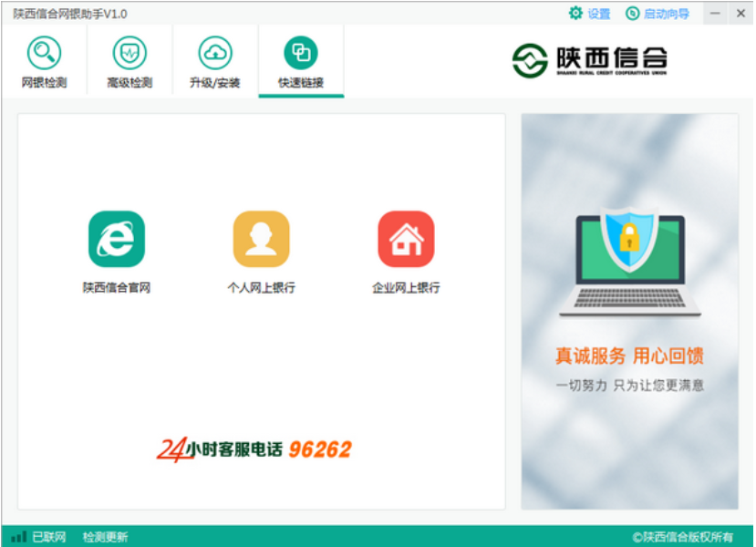This screenshot has height=547, width=756.
Task: Open enterprise online banking (企业网上银行) icon
Action: tap(404, 240)
